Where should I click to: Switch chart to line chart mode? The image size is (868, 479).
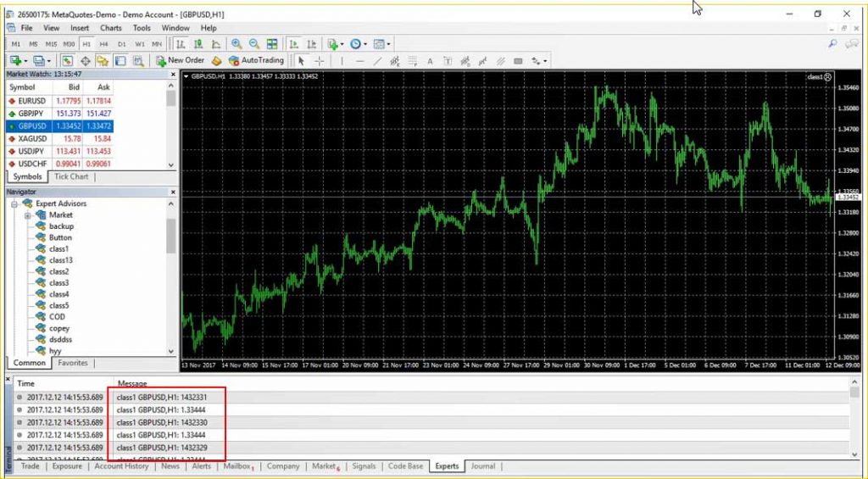216,44
